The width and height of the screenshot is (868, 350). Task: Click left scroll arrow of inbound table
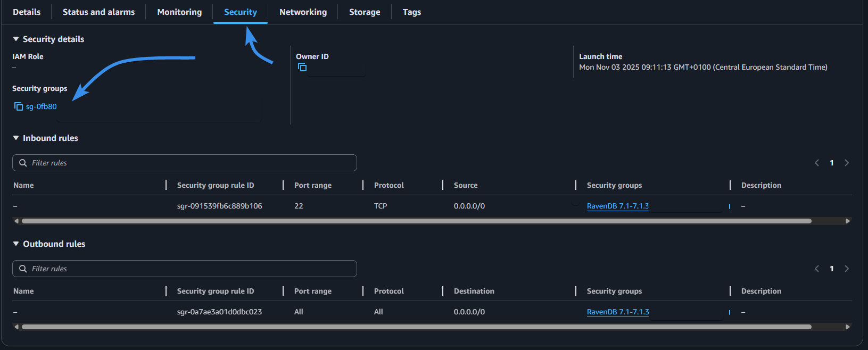pos(16,221)
